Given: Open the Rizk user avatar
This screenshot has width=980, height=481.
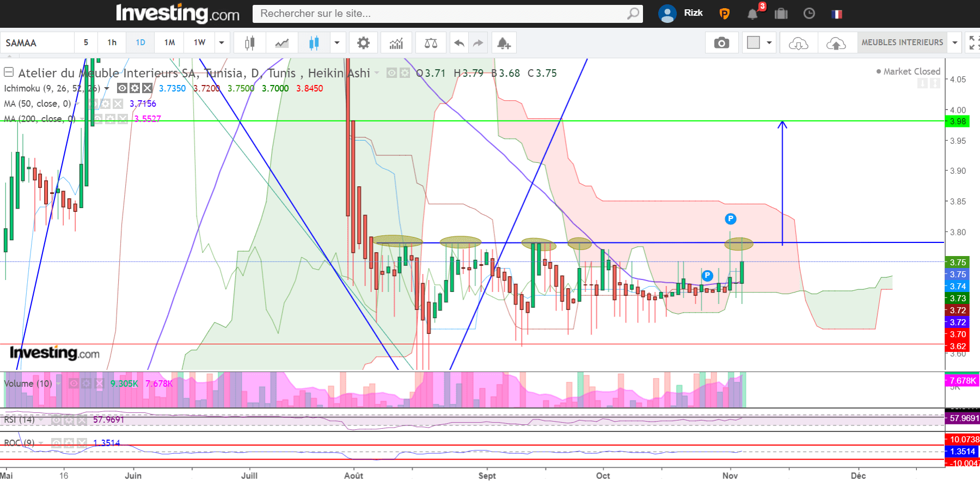Looking at the screenshot, I should tap(667, 14).
